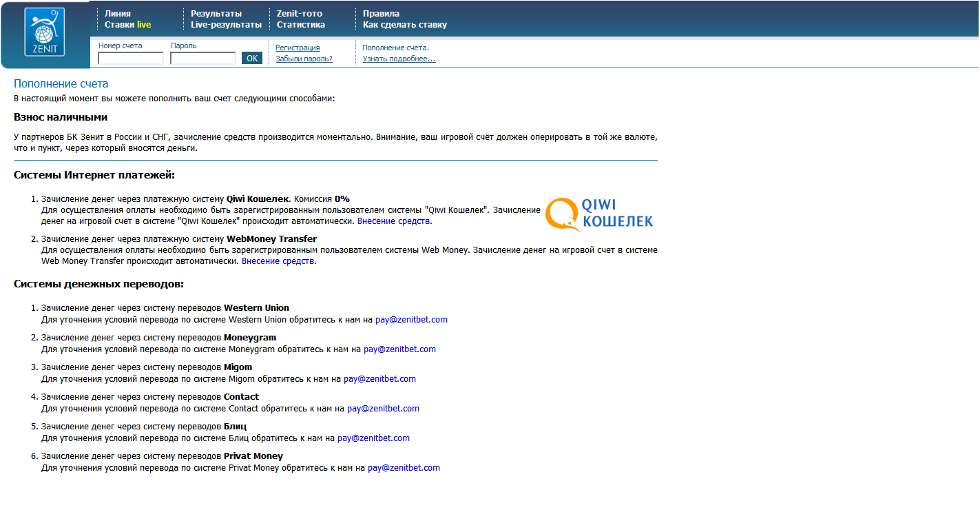The height and width of the screenshot is (510, 980).
Task: Click the bold Privat Money text
Action: pos(253,456)
